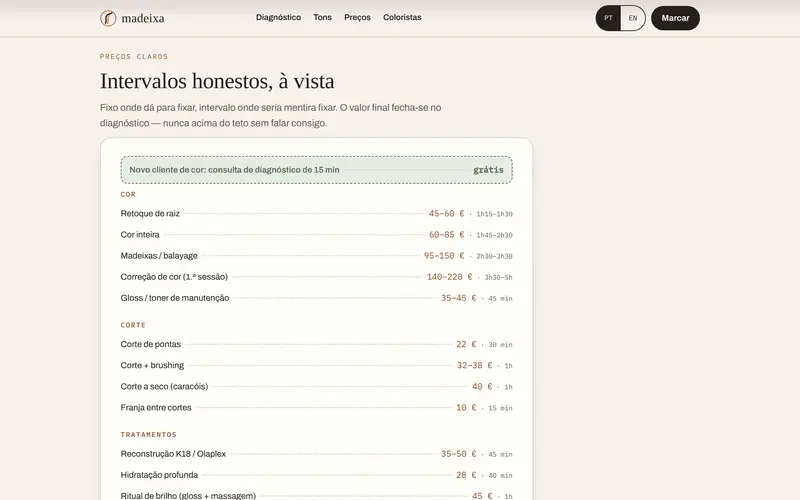Open the Coloristas nav item
The height and width of the screenshot is (500, 800).
[x=402, y=17]
